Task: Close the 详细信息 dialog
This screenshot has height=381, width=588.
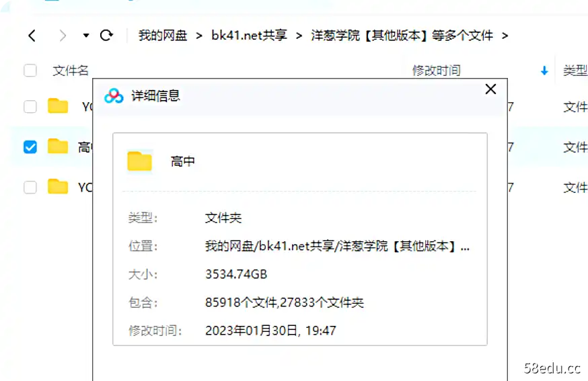Action: point(490,89)
